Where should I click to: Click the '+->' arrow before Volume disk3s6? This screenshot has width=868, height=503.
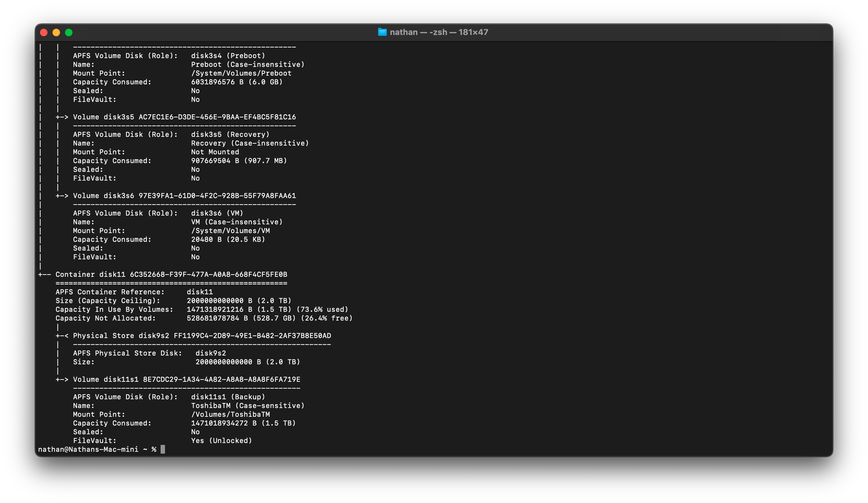coord(62,196)
